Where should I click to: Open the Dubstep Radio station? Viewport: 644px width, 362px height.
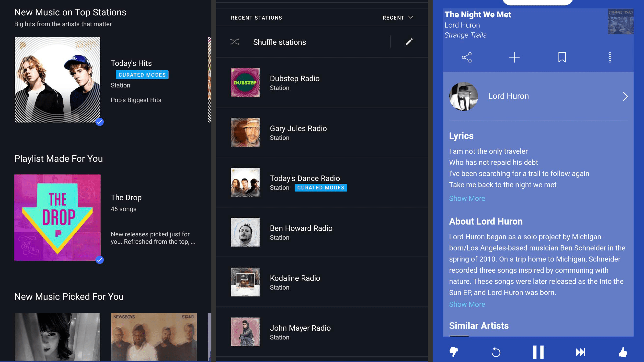tap(295, 82)
